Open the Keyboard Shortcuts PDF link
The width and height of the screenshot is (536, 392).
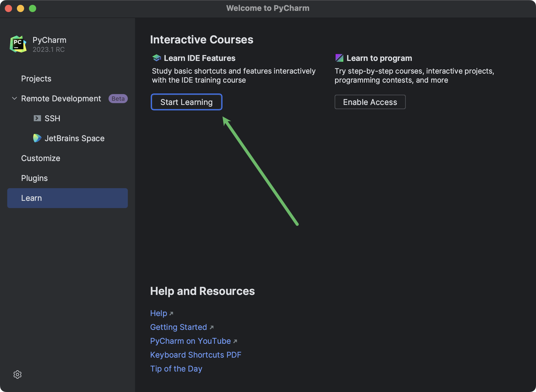[196, 355]
